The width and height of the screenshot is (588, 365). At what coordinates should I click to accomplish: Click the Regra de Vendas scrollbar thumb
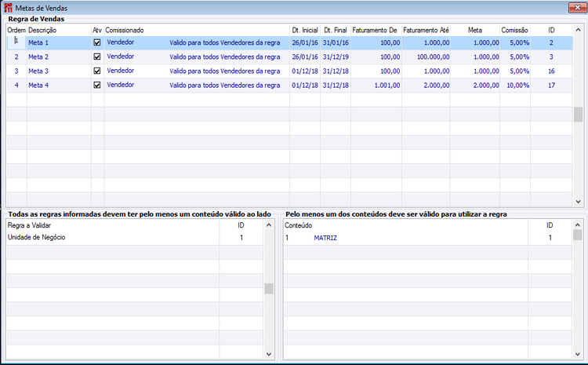(578, 115)
